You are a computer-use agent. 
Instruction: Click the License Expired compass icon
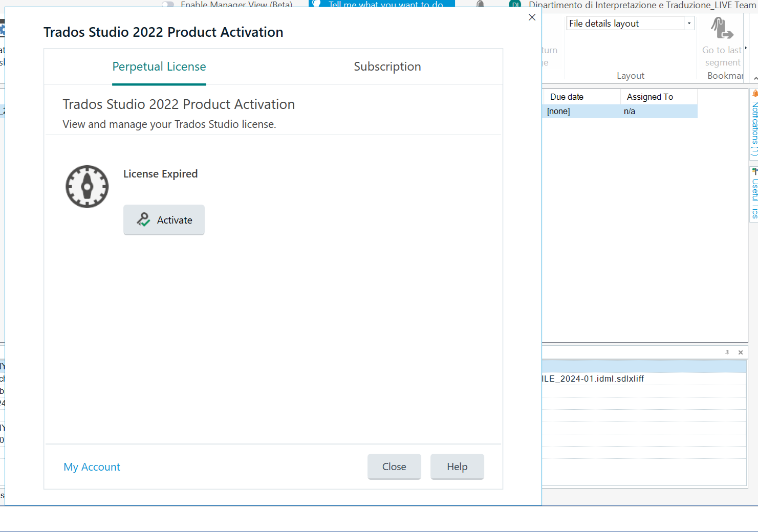tap(87, 187)
